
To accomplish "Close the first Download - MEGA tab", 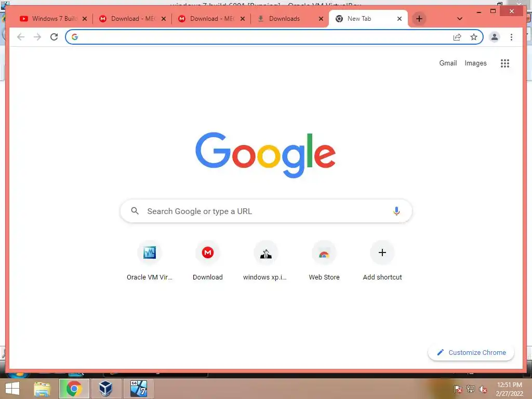I will 164,19.
